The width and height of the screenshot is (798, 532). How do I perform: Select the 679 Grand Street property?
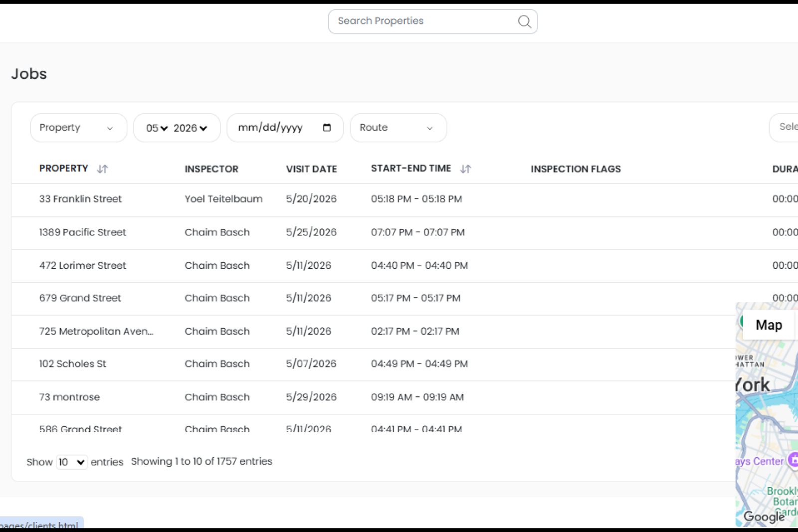click(80, 298)
